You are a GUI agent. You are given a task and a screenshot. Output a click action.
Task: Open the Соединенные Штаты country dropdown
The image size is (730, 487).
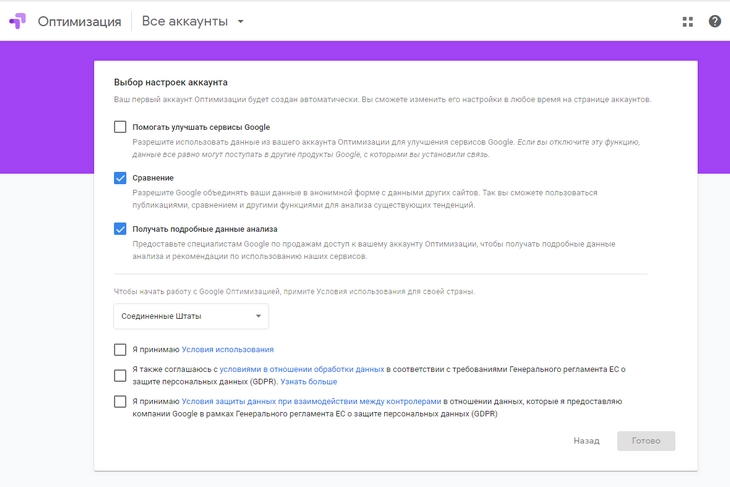point(190,316)
